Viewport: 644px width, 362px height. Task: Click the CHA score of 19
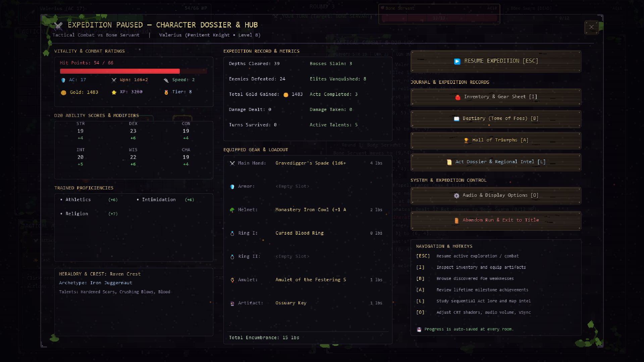click(186, 157)
